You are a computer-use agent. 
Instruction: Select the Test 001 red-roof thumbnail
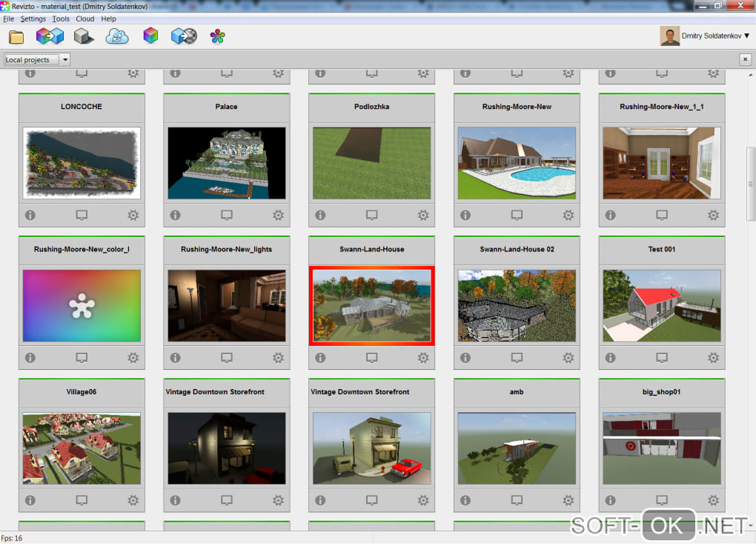point(662,306)
